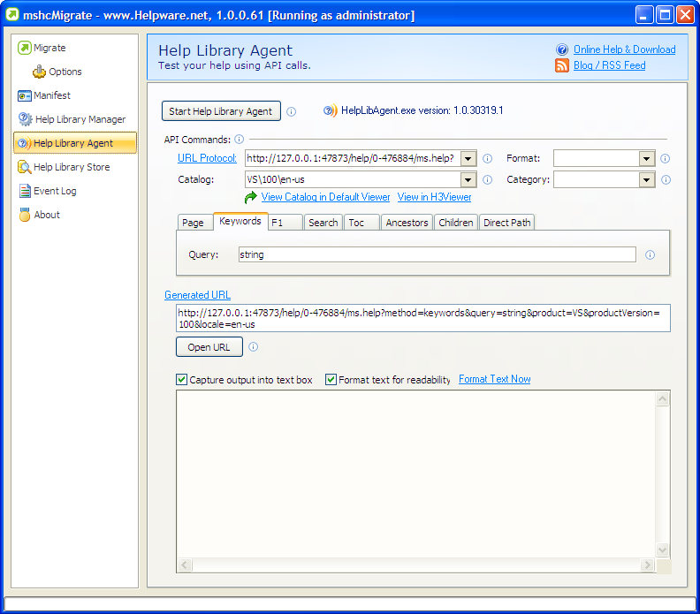
Task: Expand the Catalog dropdown arrow
Action: point(468,179)
